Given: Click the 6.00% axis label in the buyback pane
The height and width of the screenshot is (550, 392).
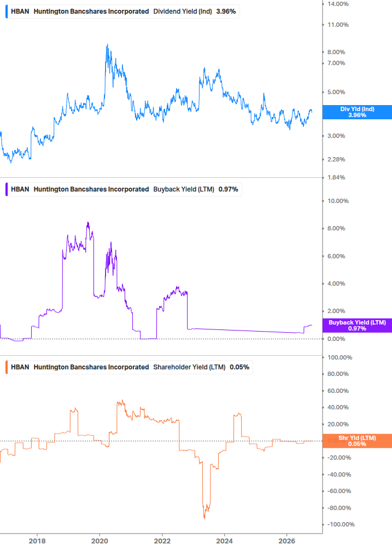Looking at the screenshot, I should pos(336,257).
